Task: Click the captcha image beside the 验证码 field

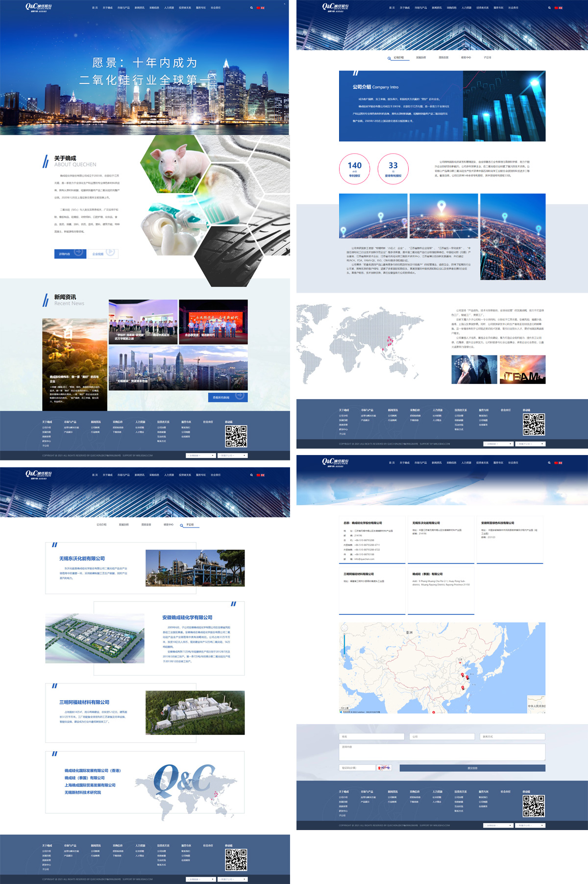Action: coord(385,768)
